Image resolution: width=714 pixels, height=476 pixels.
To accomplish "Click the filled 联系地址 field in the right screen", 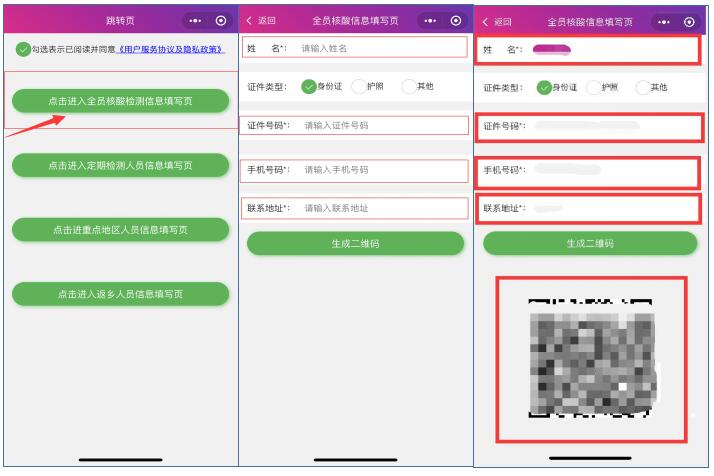I will click(x=588, y=209).
